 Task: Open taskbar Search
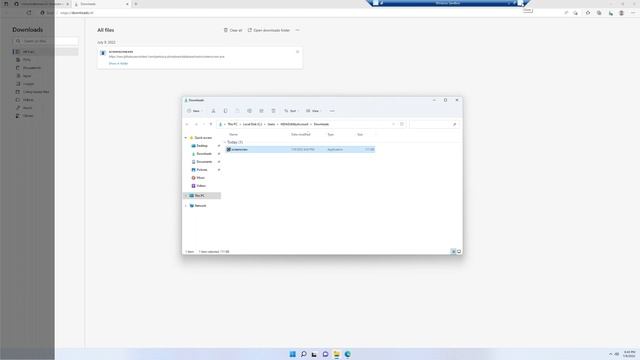tap(303, 354)
